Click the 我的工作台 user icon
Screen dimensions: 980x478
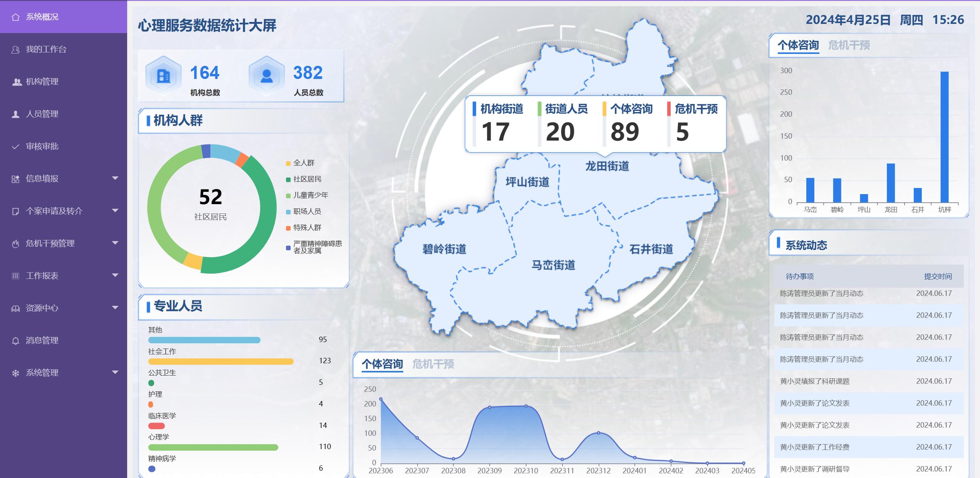point(15,50)
